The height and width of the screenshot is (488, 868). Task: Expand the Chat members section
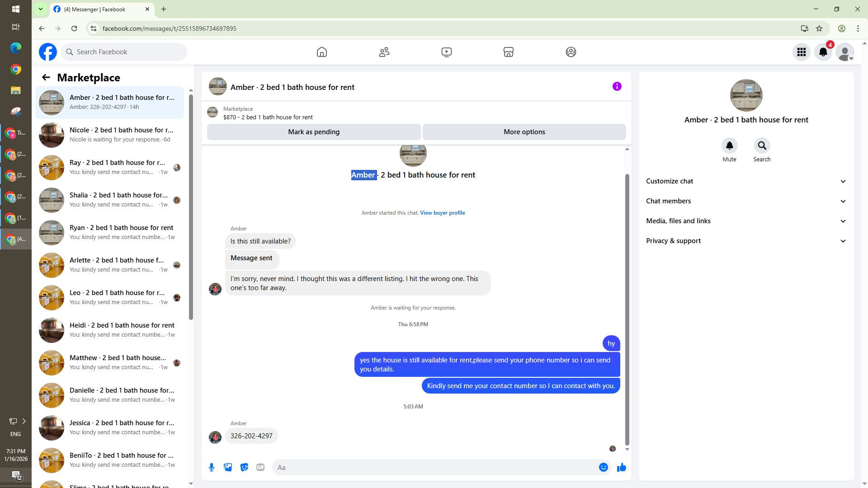pyautogui.click(x=745, y=201)
